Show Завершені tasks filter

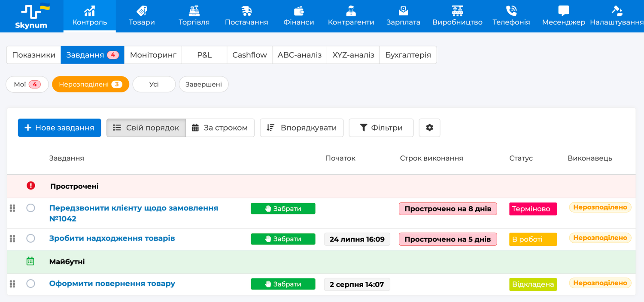tap(204, 84)
